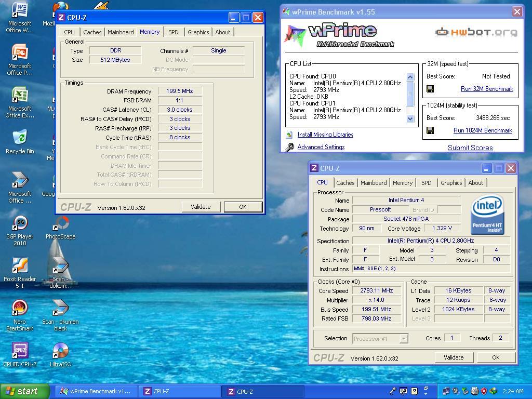Open About tab in lower CPU-Z window
This screenshot has width=532, height=399.
click(x=476, y=183)
